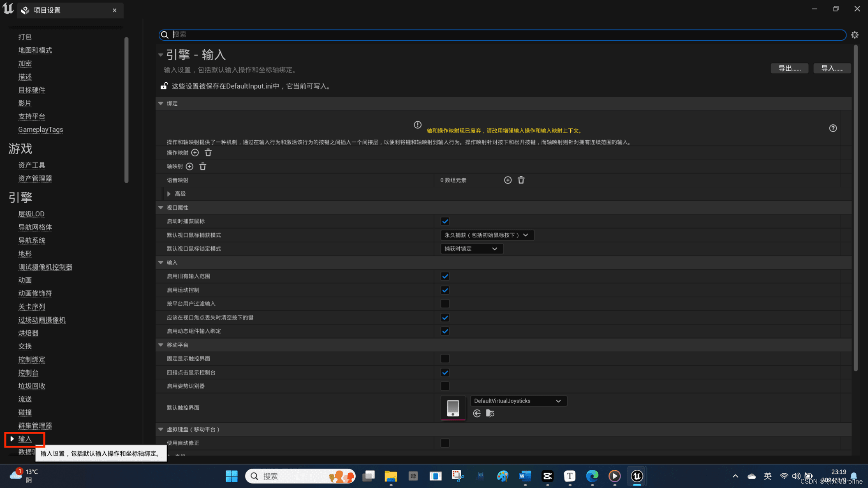This screenshot has height=488, width=868.
Task: Select 默认触控界面 DefaultVirtualJoysticks dropdown
Action: (x=516, y=401)
